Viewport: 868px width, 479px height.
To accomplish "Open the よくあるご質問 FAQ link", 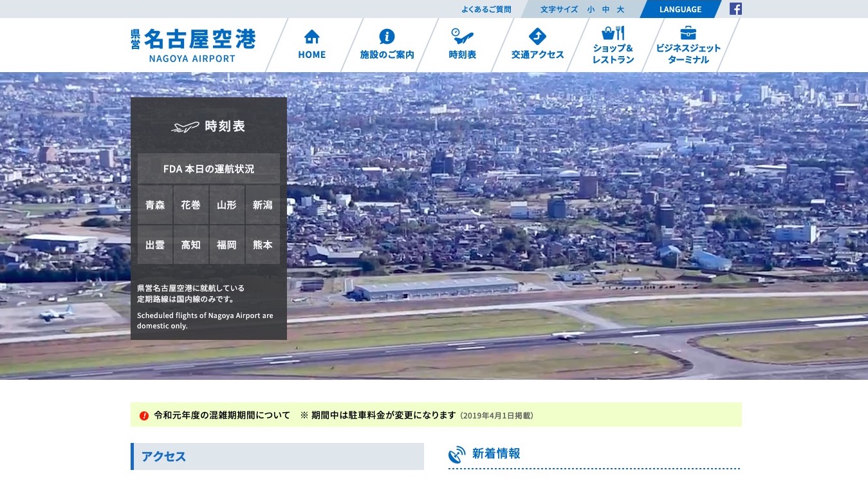I will [x=486, y=10].
